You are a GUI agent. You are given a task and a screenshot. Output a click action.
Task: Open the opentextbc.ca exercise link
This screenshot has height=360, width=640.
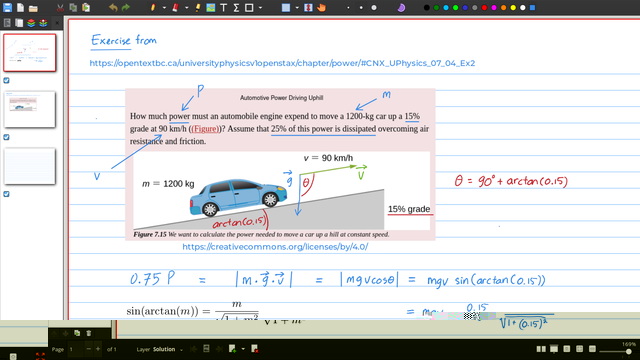click(x=282, y=63)
